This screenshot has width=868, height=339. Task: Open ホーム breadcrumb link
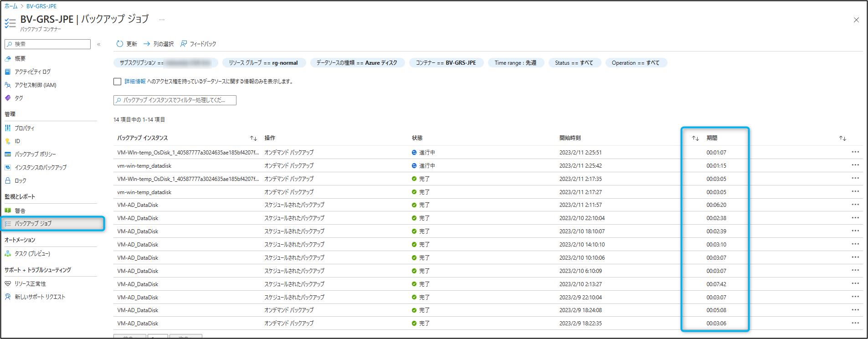11,6
